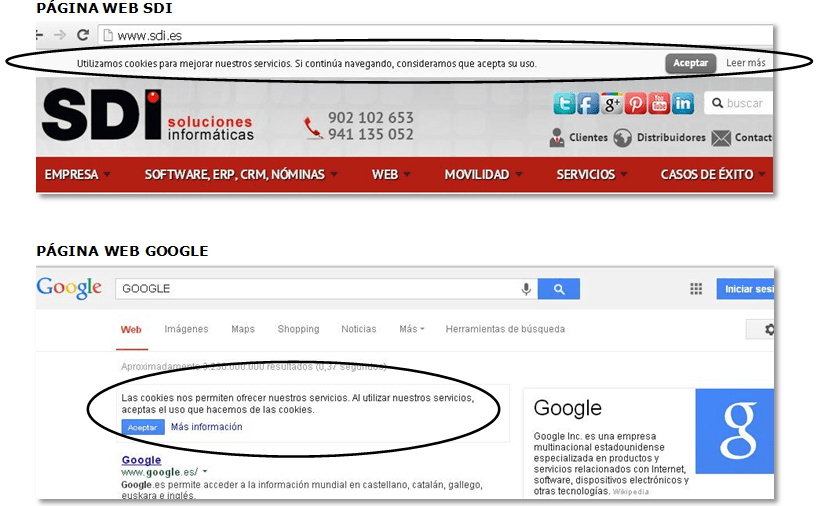The width and height of the screenshot is (819, 506).
Task: Open the YouTube channel icon
Action: coord(659,103)
